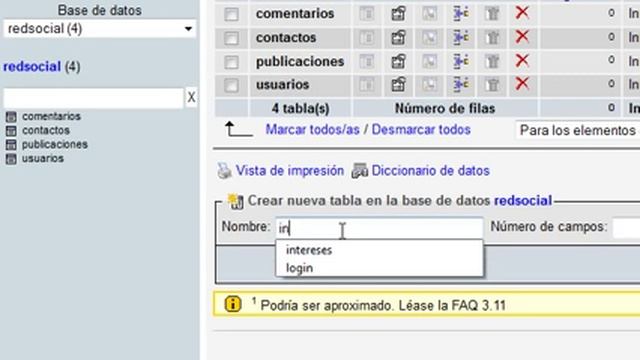Select contactos in sidebar table list
This screenshot has width=640, height=360.
tap(46, 130)
